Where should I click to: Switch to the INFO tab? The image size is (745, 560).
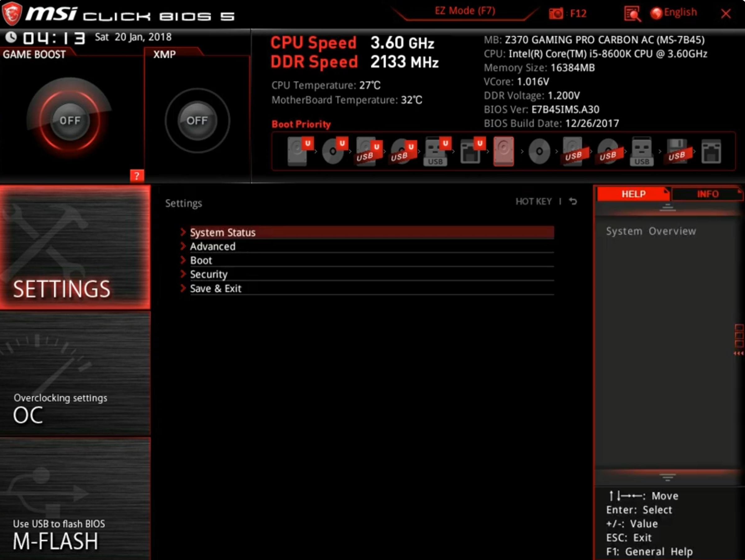point(707,194)
